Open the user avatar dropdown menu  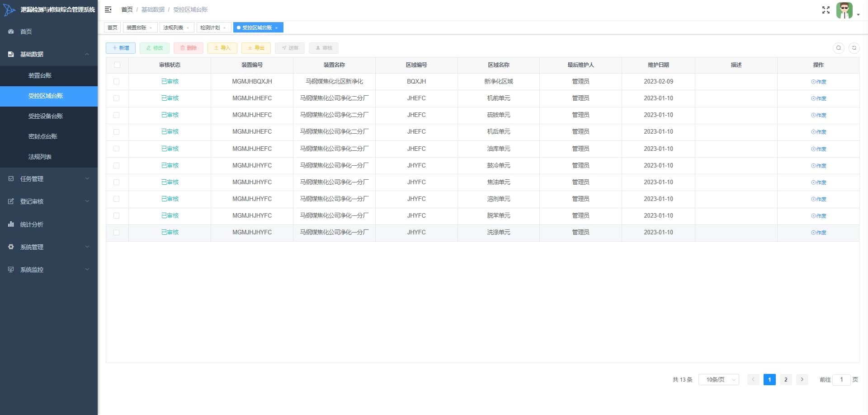[847, 10]
